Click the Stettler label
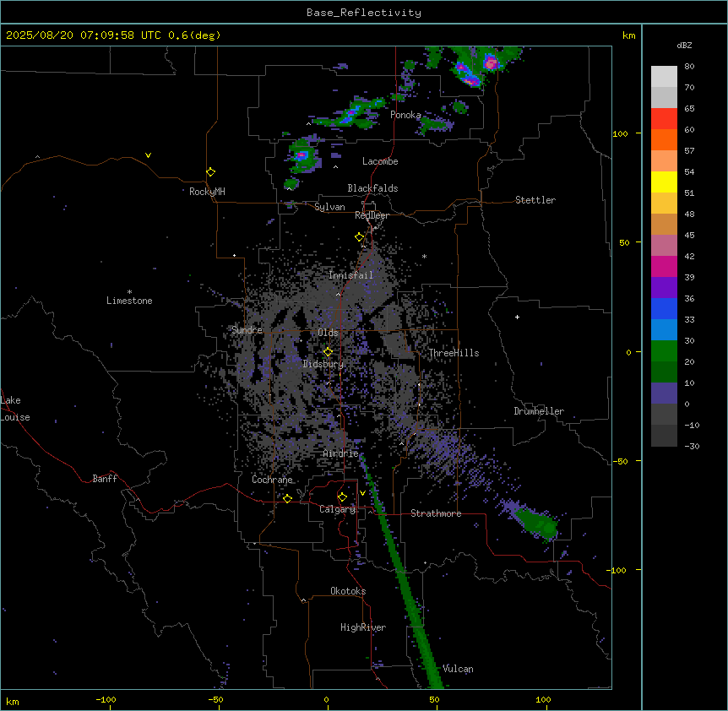This screenshot has width=728, height=711. (535, 200)
